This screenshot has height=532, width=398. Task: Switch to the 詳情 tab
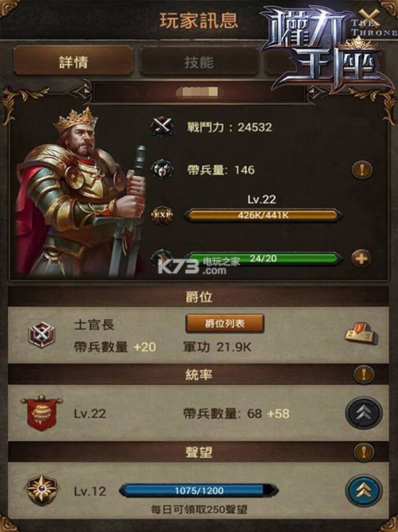click(x=73, y=61)
